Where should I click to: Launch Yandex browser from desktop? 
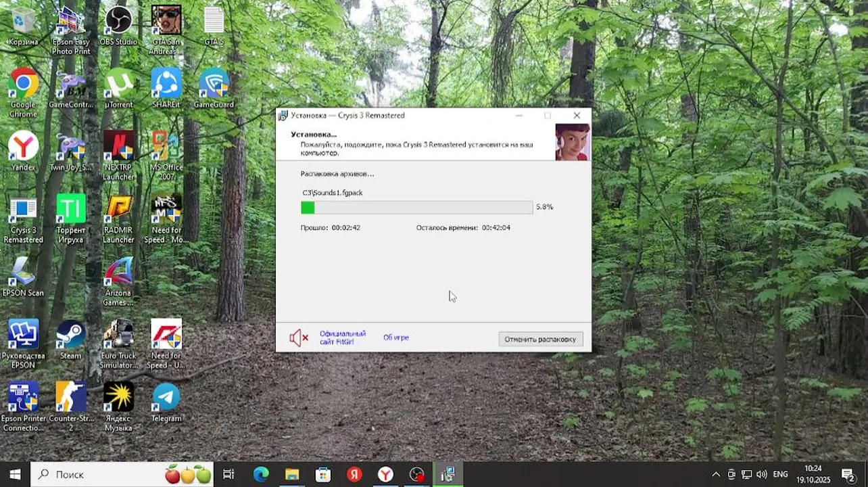point(23,152)
